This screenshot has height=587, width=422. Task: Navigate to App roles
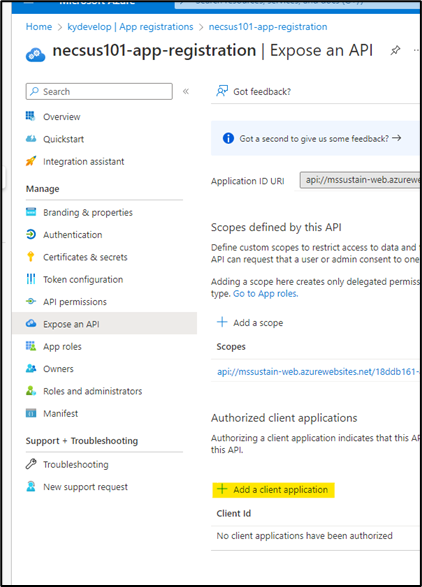coord(62,347)
